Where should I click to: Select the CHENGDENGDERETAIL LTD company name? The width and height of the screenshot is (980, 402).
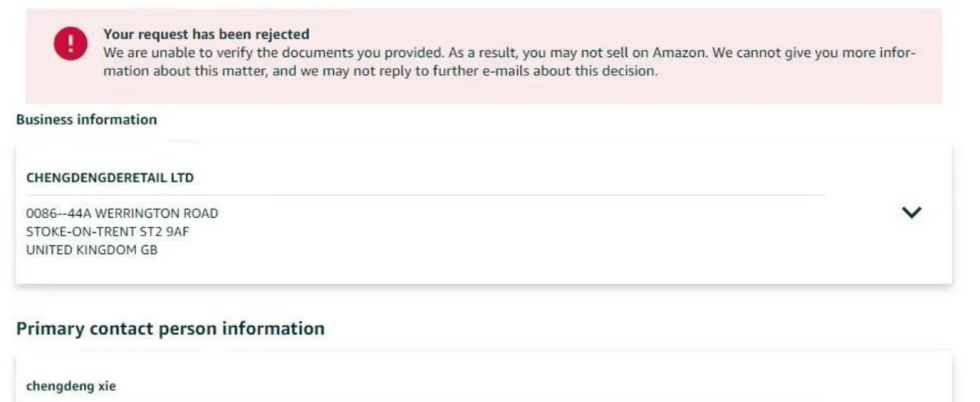click(110, 178)
